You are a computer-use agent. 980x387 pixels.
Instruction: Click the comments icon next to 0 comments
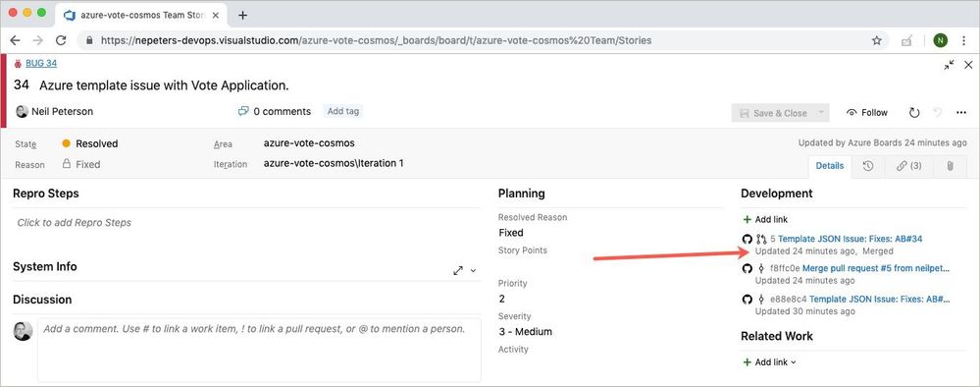[243, 111]
